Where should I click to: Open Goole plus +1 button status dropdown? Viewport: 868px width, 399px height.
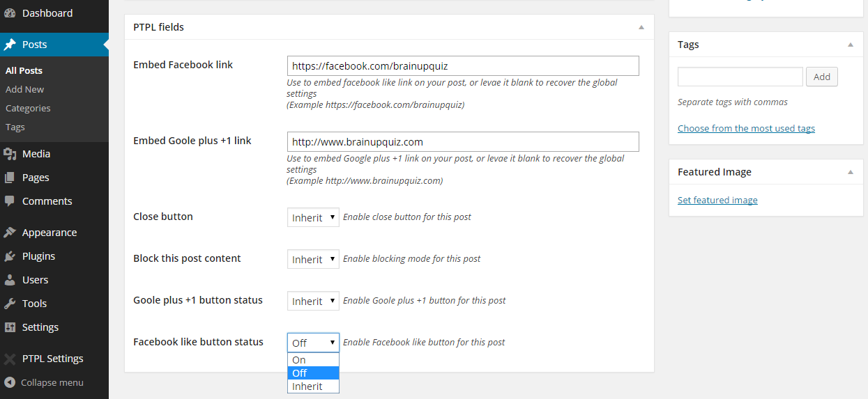pyautogui.click(x=313, y=301)
